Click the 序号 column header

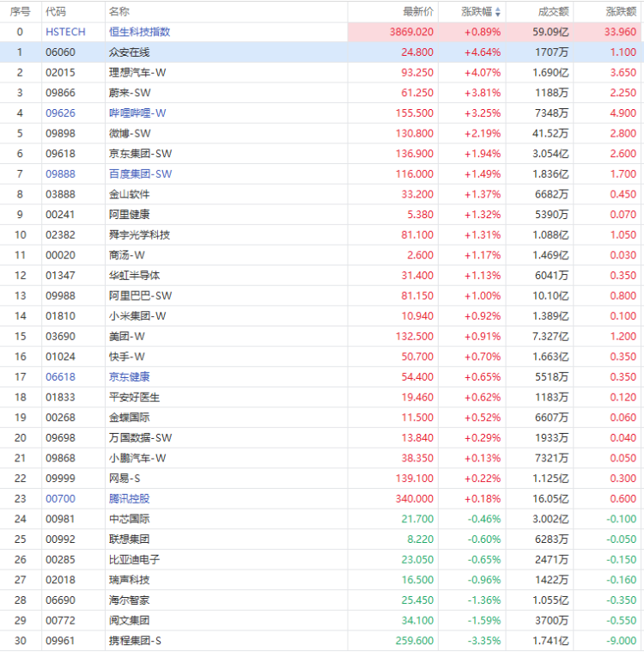click(x=21, y=12)
